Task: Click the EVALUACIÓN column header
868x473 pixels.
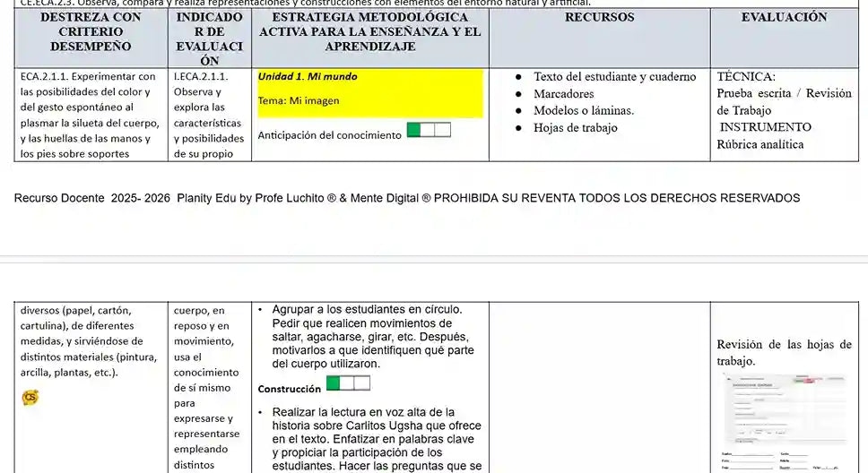Action: [x=784, y=18]
